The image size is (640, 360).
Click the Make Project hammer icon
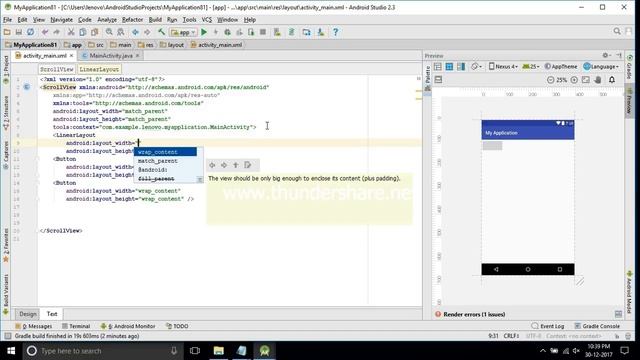tap(162, 32)
